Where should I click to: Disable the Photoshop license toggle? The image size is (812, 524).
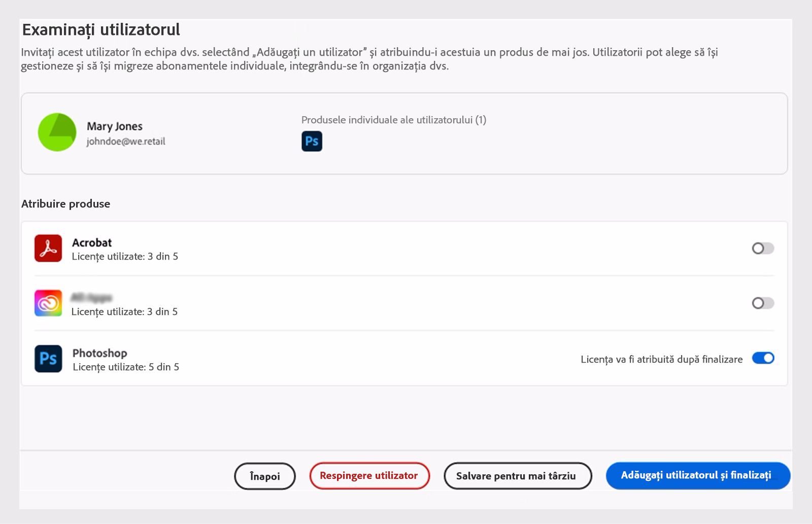tap(762, 358)
